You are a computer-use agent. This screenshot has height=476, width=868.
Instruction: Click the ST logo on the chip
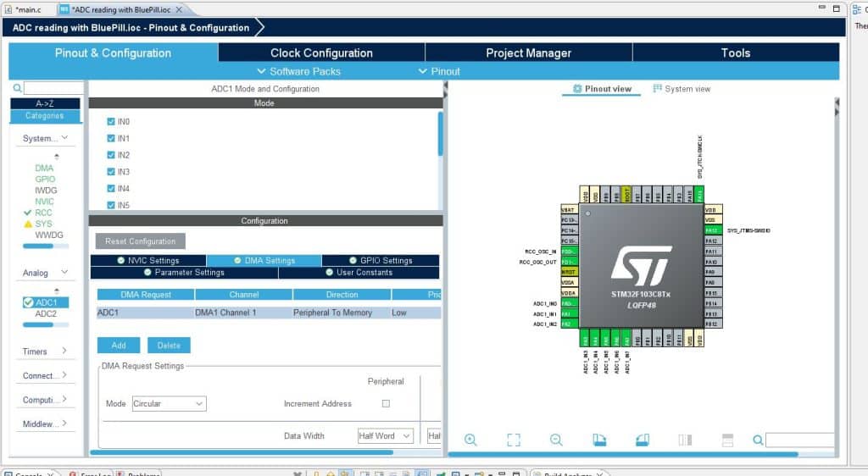[x=641, y=266]
